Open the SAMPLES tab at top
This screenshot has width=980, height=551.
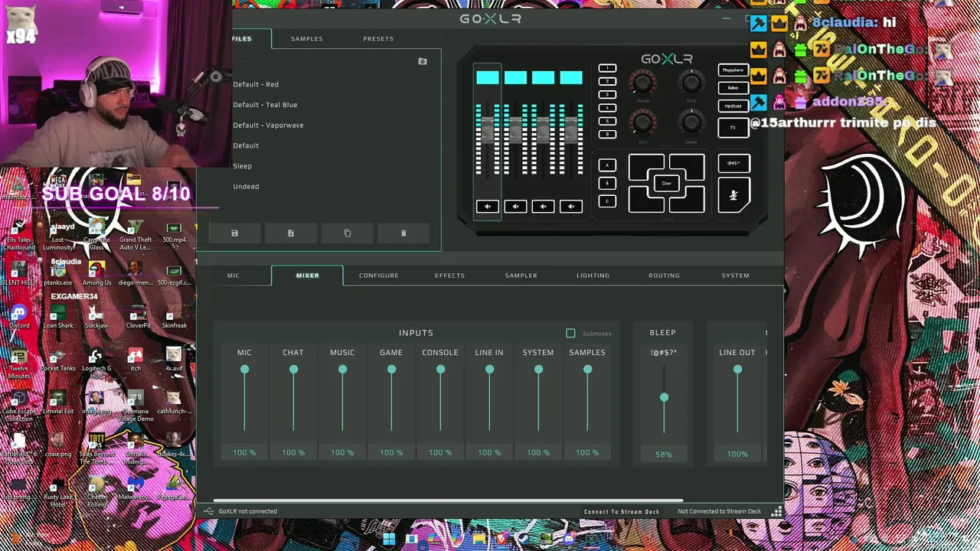coord(307,38)
